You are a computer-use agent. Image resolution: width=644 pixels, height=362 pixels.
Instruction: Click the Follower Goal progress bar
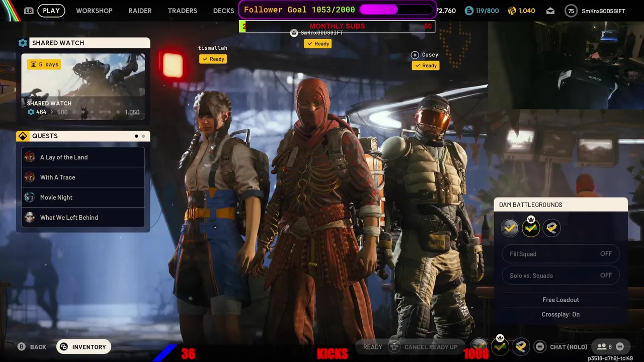tap(396, 10)
